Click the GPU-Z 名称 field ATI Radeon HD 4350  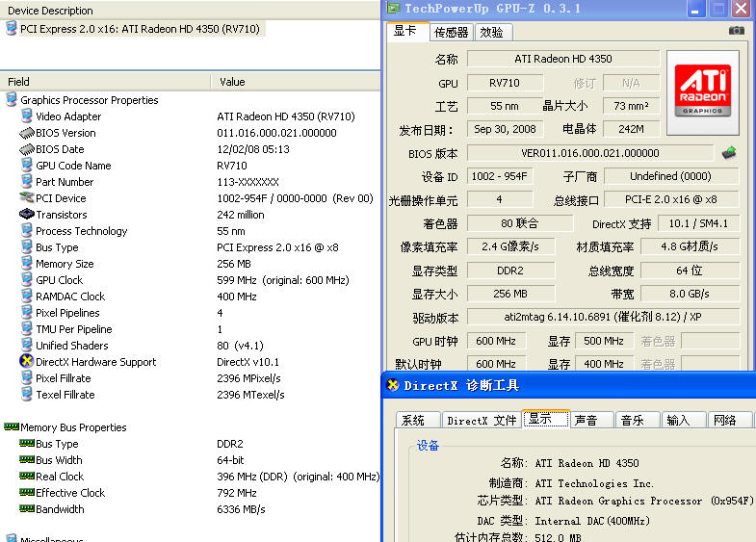563,59
